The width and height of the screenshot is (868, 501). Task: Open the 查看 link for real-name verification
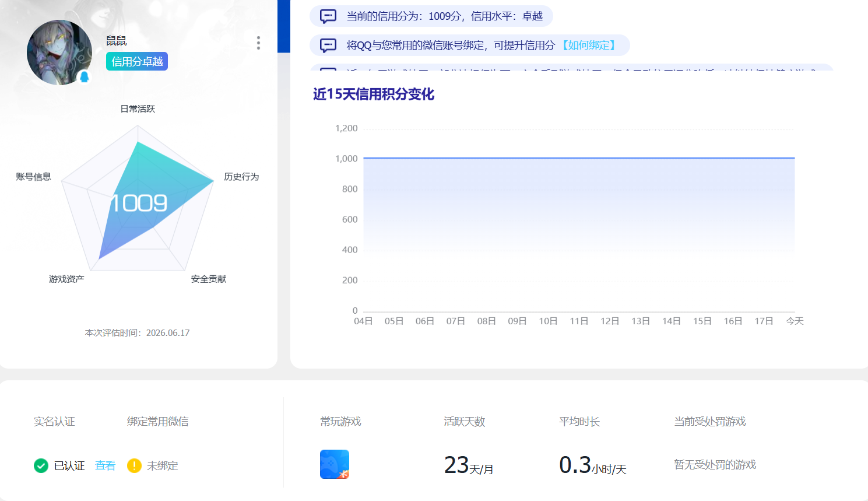[x=105, y=465]
